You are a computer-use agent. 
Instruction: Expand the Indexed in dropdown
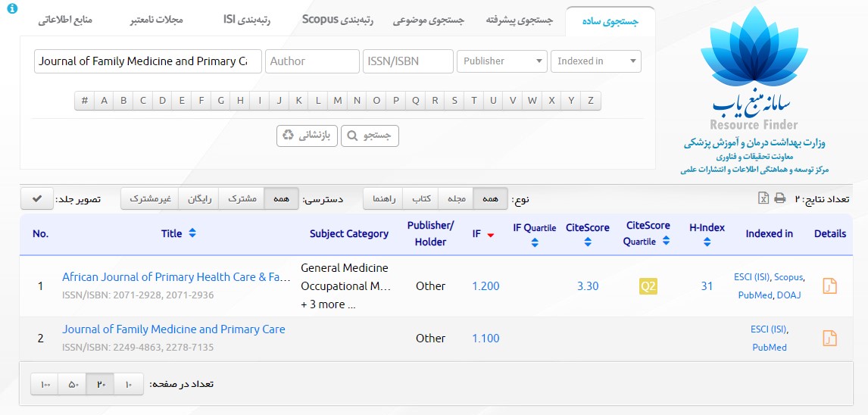click(x=596, y=61)
